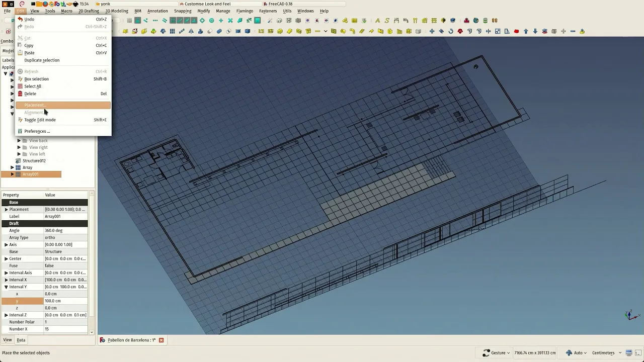The height and width of the screenshot is (362, 644).
Task: Click the Downgrade down-arrow icon
Action: click(535, 31)
